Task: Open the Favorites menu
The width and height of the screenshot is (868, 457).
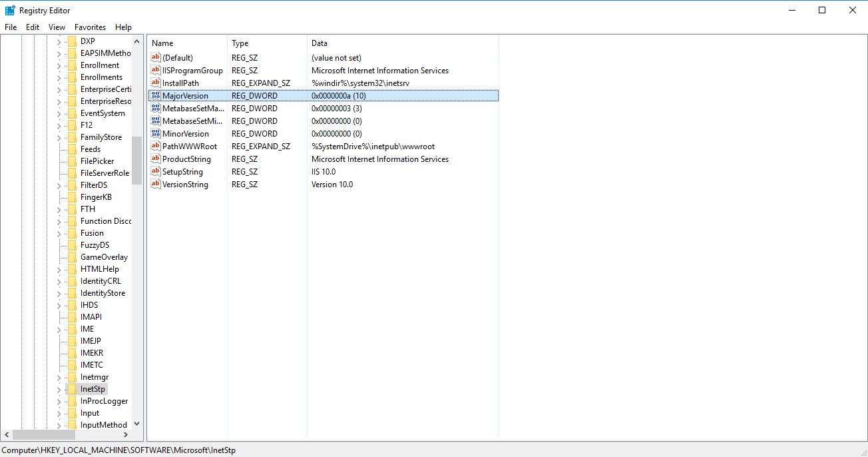Action: (90, 27)
